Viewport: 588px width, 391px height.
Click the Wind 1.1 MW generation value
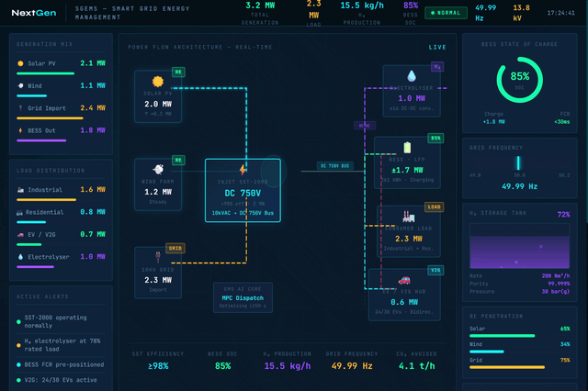[x=92, y=85]
